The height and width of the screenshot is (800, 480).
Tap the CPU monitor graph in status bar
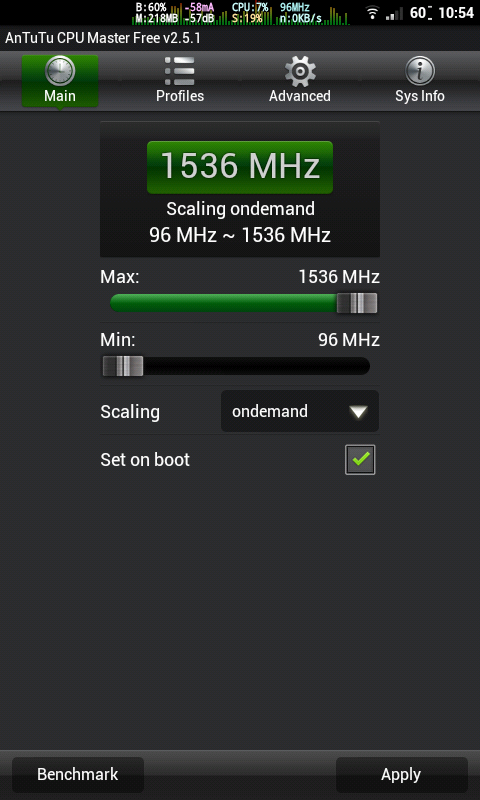(x=241, y=13)
